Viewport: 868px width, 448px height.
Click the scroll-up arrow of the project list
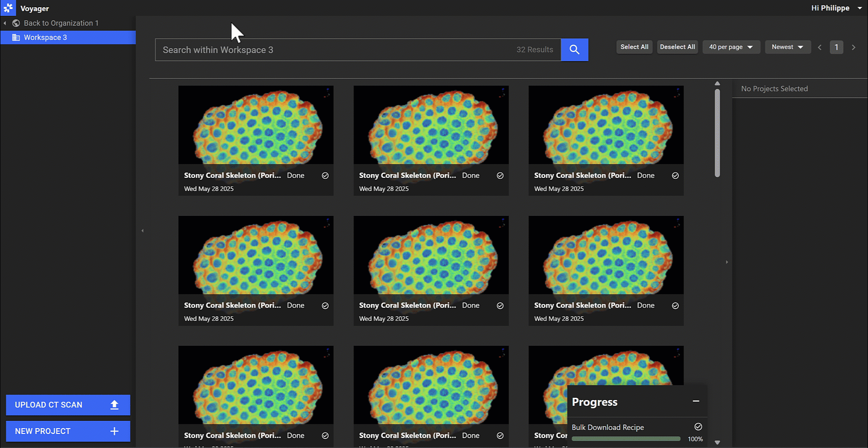tap(717, 84)
